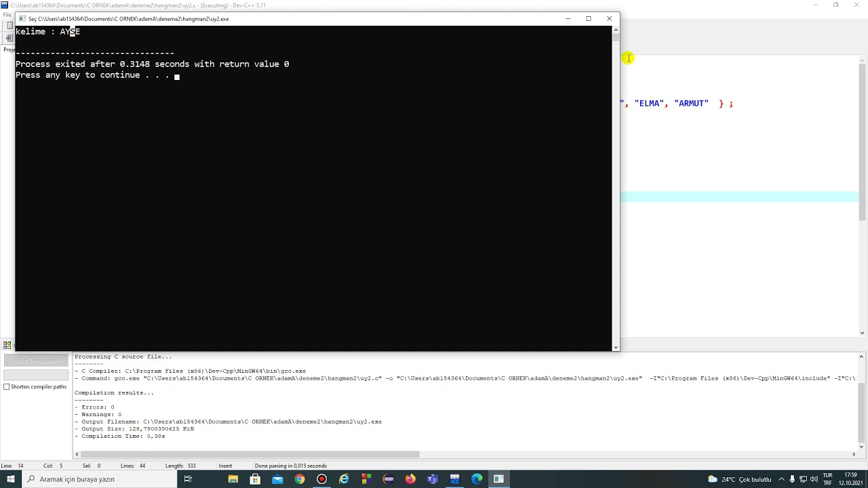The image size is (868, 488).
Task: Click the "ELMA" string in editor
Action: pyautogui.click(x=649, y=104)
